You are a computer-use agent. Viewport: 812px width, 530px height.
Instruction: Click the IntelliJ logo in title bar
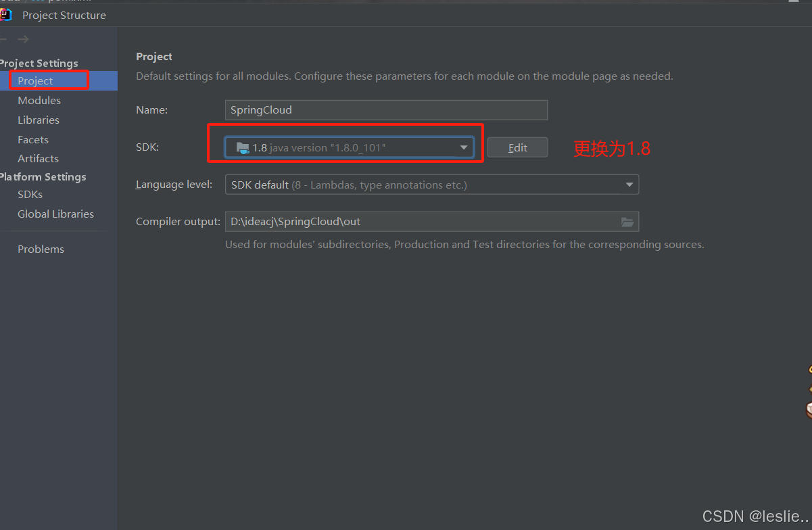pos(6,14)
